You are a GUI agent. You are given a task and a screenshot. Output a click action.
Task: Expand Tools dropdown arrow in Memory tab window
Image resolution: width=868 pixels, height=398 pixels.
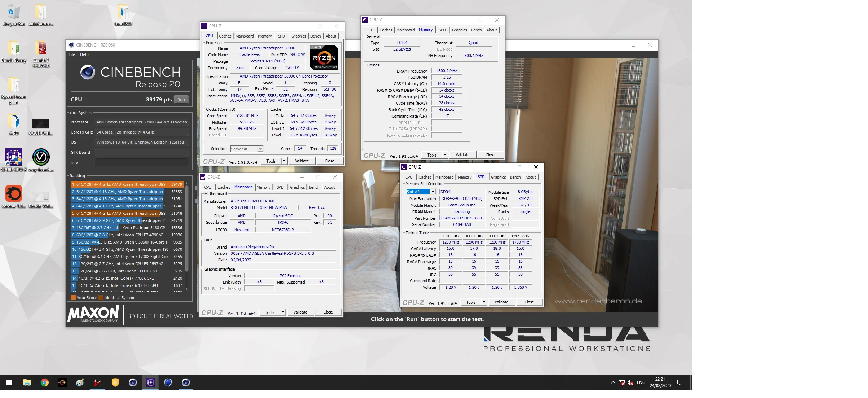(445, 155)
